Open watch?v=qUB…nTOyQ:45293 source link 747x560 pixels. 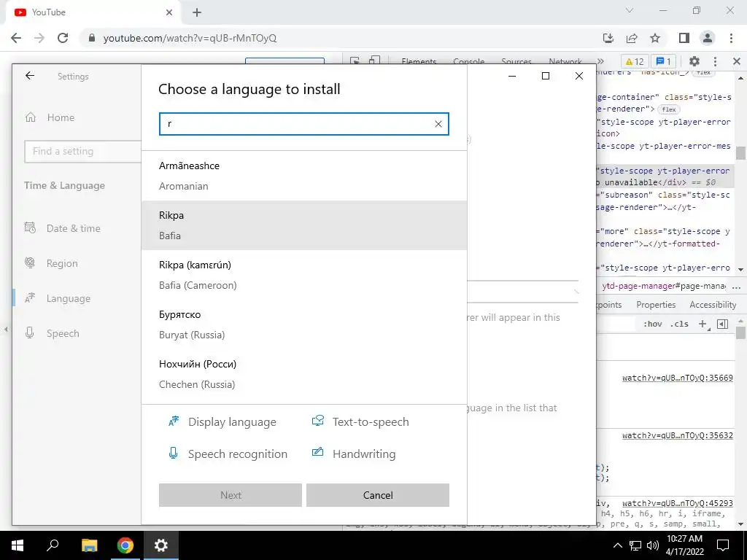tap(678, 503)
